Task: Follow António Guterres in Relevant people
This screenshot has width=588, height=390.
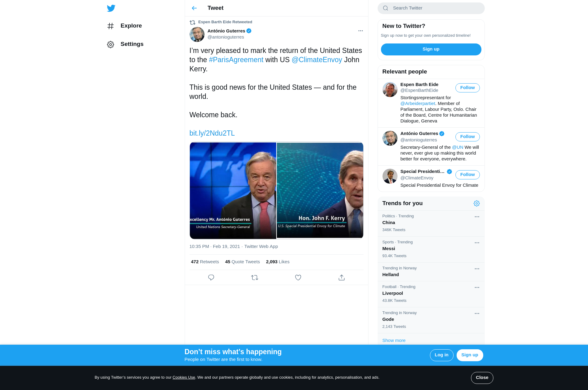Action: coord(467,137)
